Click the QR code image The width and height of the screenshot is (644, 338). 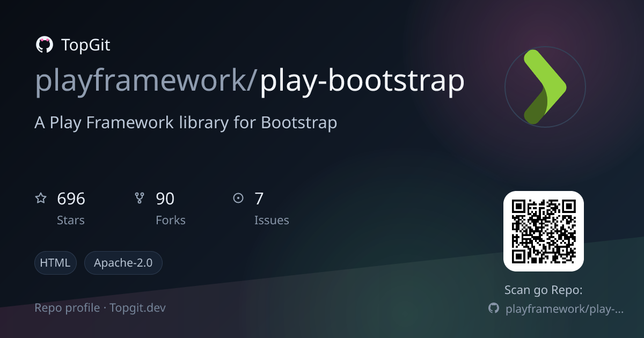click(543, 231)
